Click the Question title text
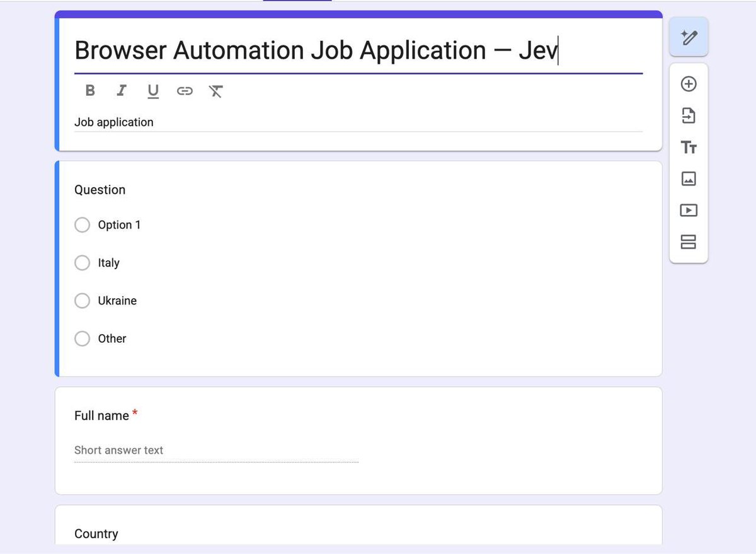 100,190
